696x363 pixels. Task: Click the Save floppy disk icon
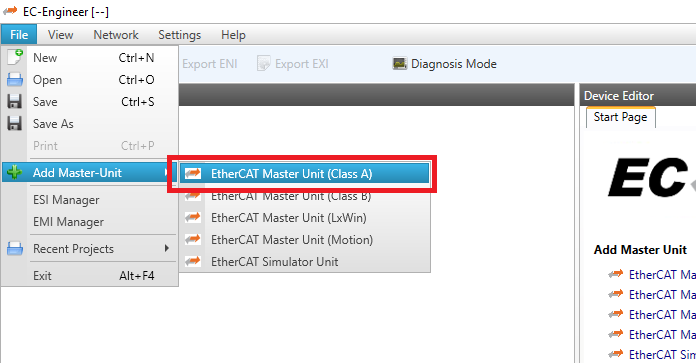point(15,102)
